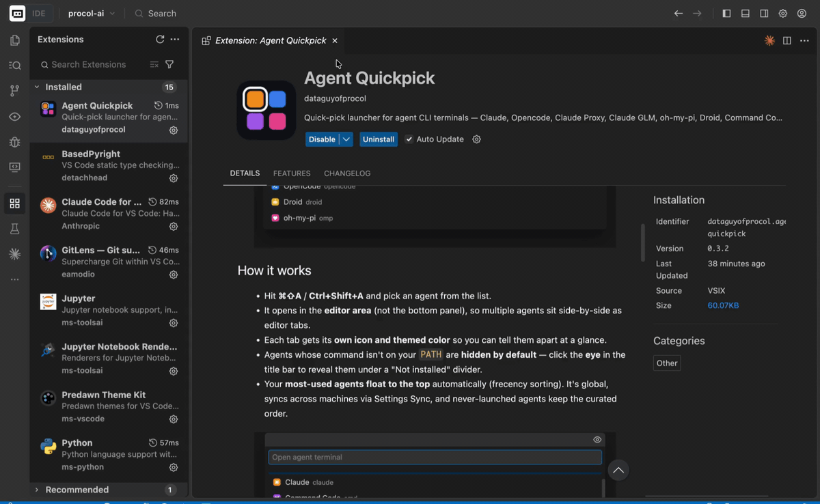Screen dimensions: 820x504
Task: Click the eye icon in quickpick preview
Action: (x=597, y=440)
